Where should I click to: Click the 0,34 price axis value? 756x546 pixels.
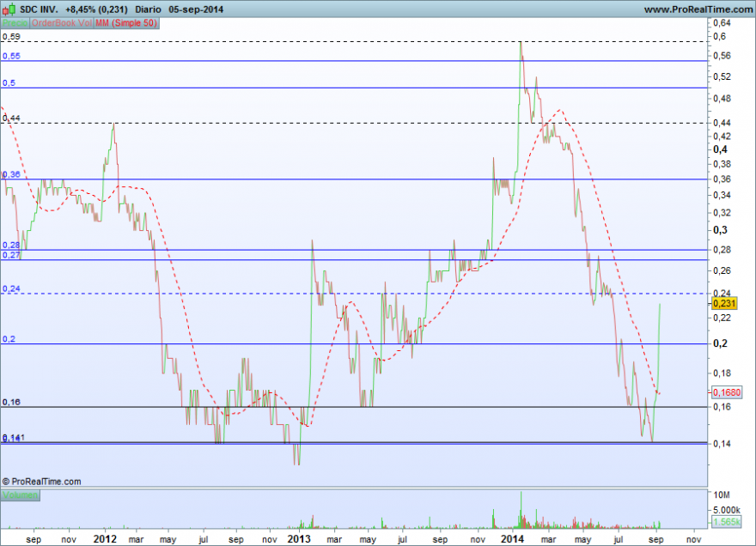click(722, 195)
